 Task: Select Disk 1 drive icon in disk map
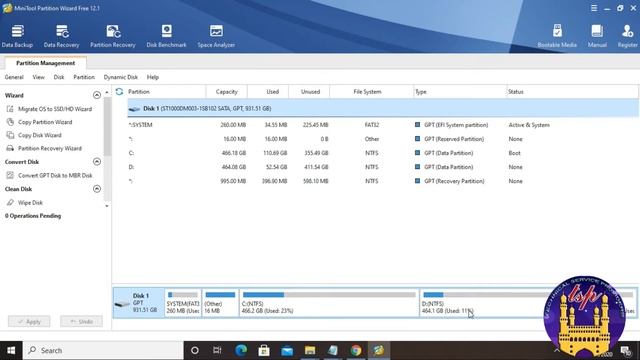(122, 304)
